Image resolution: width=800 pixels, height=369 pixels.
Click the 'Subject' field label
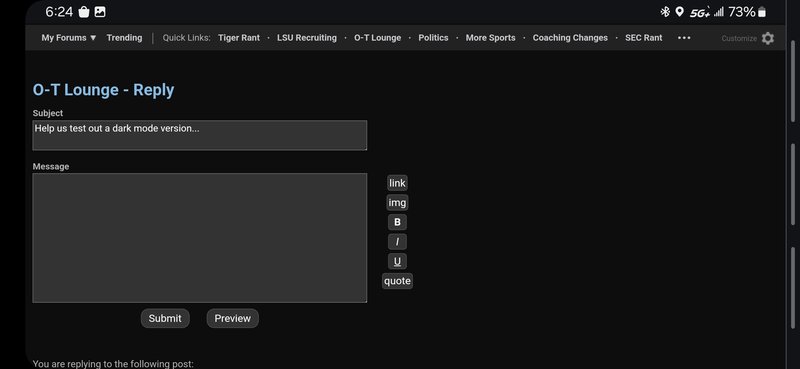[48, 113]
